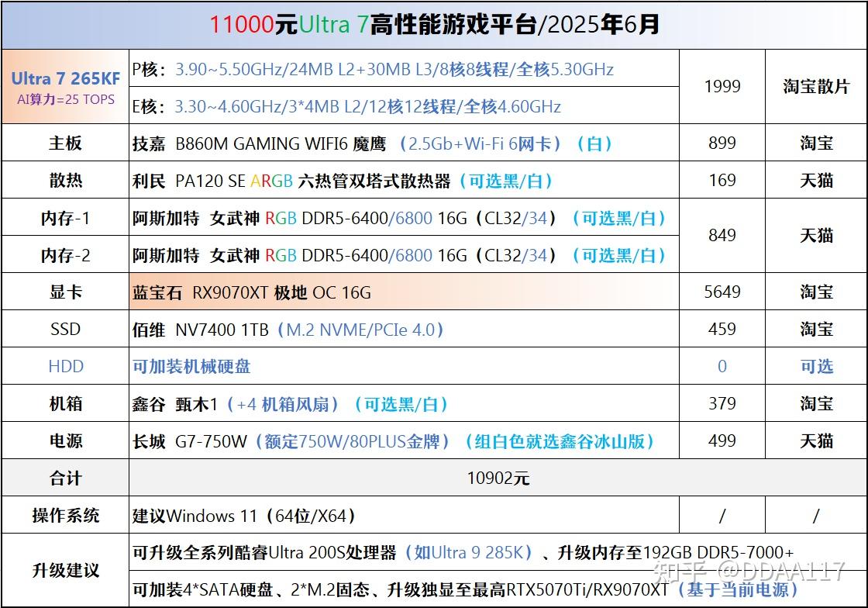Select the E核 specification row

404,105
